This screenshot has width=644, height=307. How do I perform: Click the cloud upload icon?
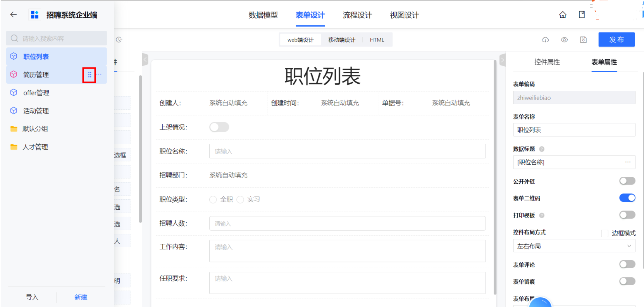(x=545, y=40)
